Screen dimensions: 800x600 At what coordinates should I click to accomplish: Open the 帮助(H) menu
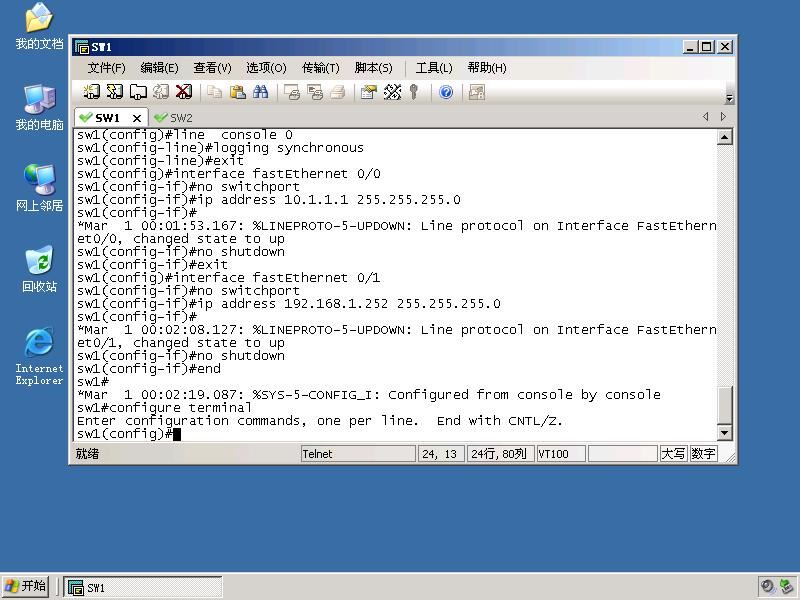[x=487, y=68]
